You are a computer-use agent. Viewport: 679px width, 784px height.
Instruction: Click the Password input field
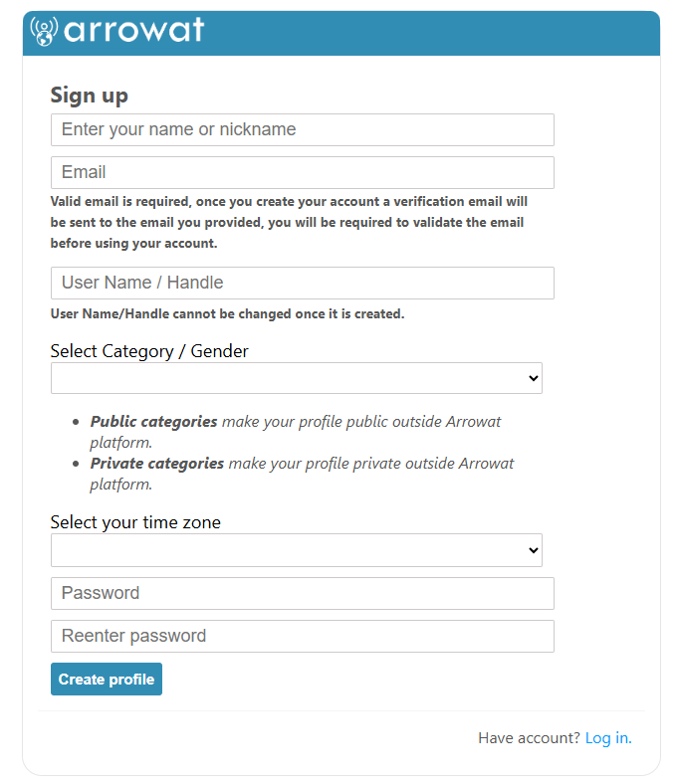click(x=303, y=594)
